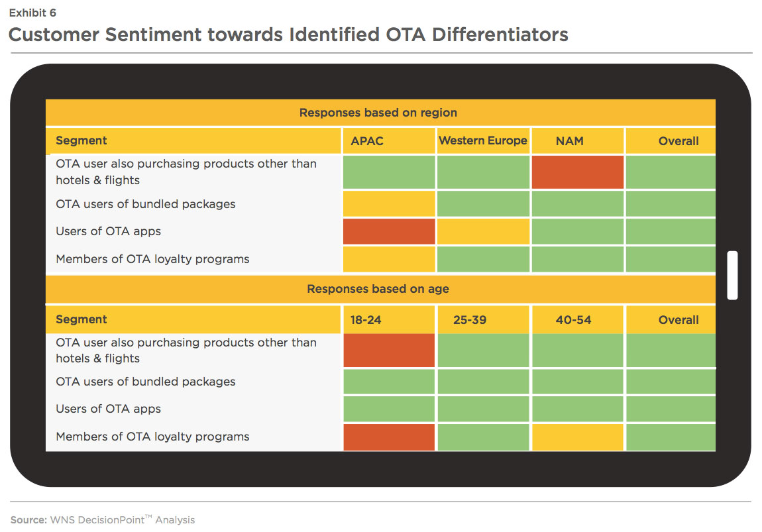Click the "Responses based on region" header
762x532 pixels.
coord(380,113)
